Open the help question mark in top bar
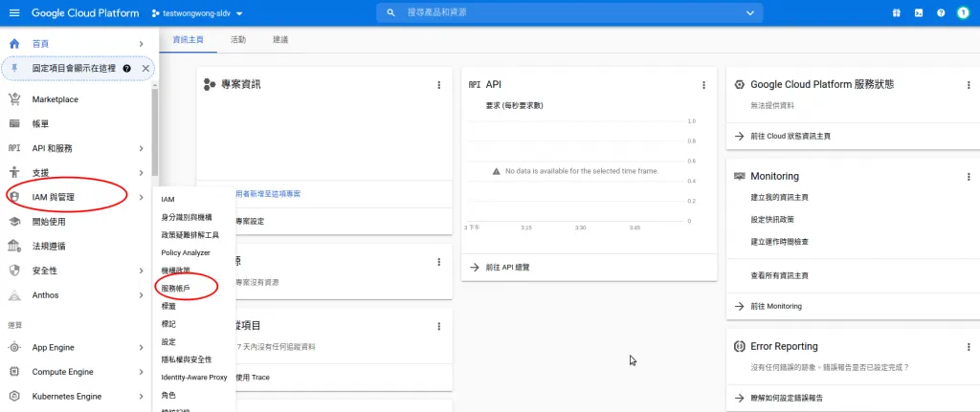The image size is (980, 412). pyautogui.click(x=941, y=12)
